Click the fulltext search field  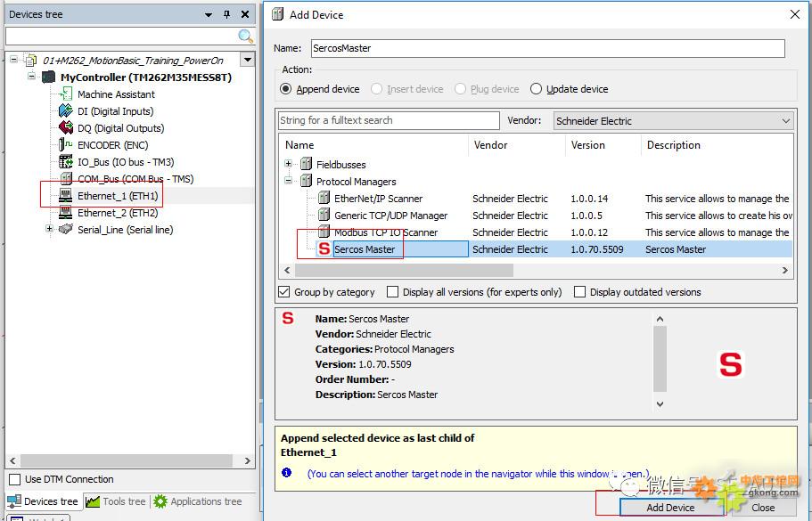(389, 120)
